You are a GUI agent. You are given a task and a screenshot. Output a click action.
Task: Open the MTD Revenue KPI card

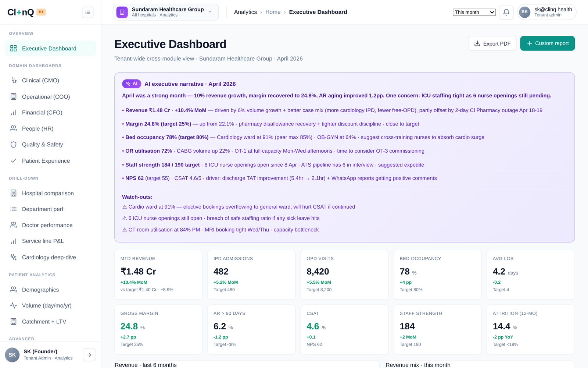click(x=158, y=275)
